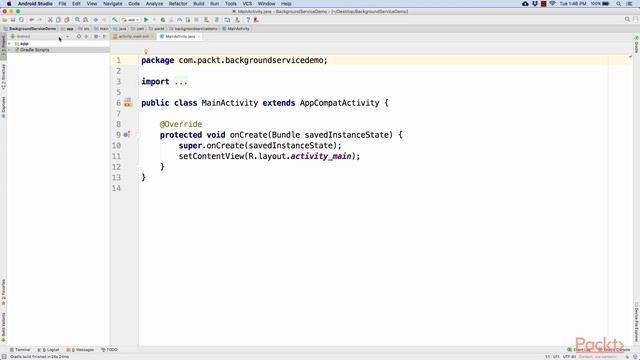640x360 pixels.
Task: Click the Copy icon in toolbar
Action: [x=58, y=20]
